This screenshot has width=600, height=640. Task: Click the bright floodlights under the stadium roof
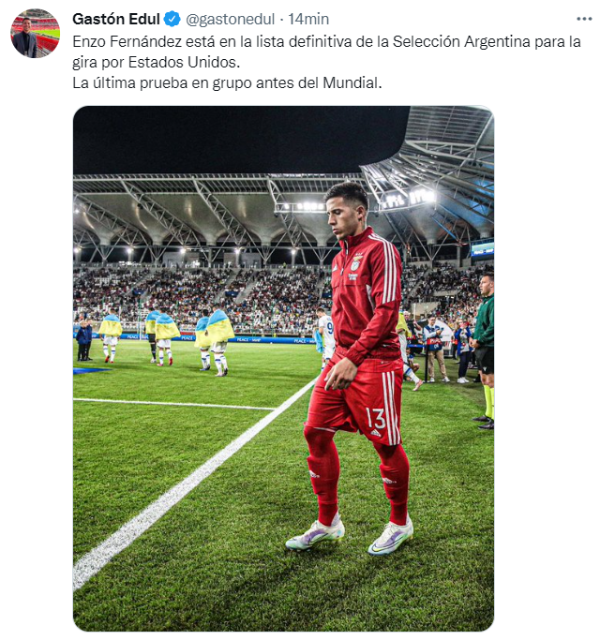tap(303, 207)
